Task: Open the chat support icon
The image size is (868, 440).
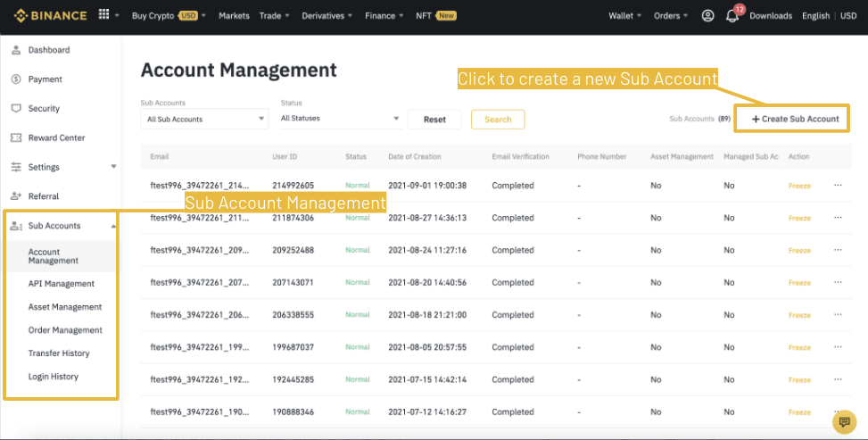Action: tap(843, 421)
